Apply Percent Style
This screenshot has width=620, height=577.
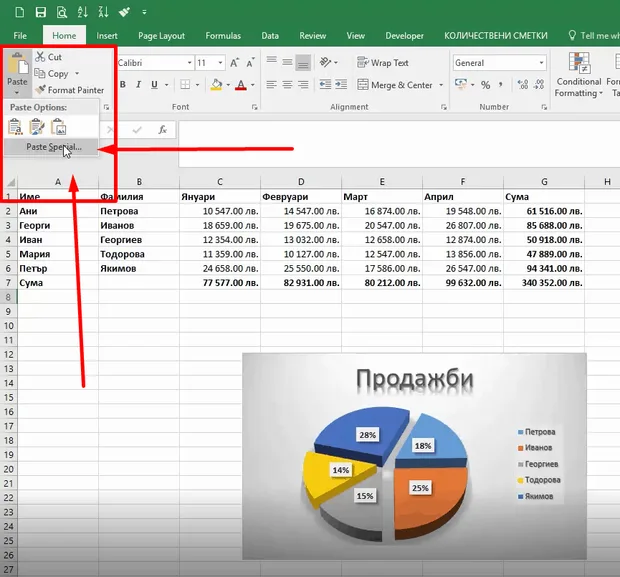[486, 85]
